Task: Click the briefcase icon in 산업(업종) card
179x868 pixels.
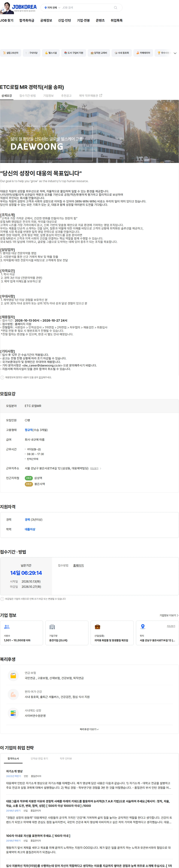Action: 97,627
